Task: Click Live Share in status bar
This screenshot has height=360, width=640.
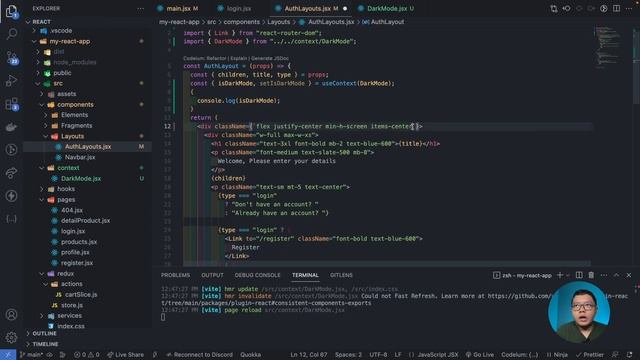Action: coord(125,355)
